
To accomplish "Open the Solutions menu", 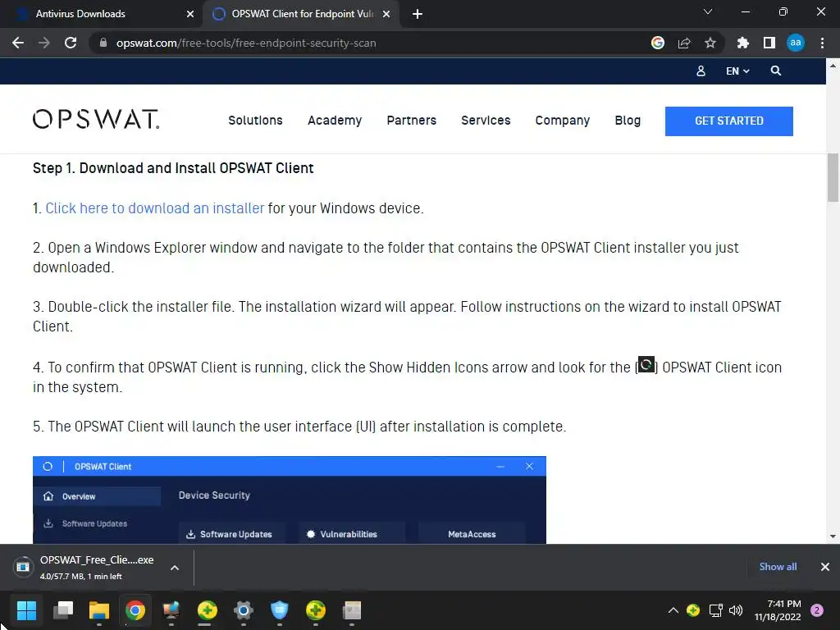I will 255,121.
